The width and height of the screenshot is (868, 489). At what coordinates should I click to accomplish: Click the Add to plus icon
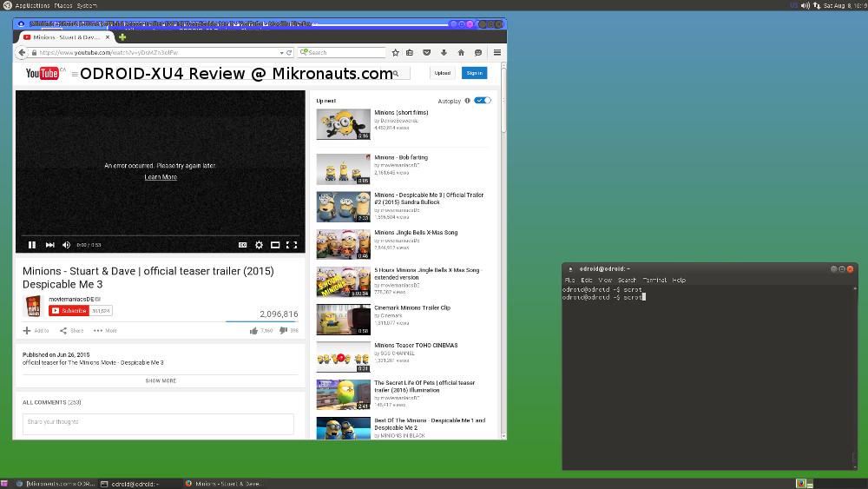point(27,331)
